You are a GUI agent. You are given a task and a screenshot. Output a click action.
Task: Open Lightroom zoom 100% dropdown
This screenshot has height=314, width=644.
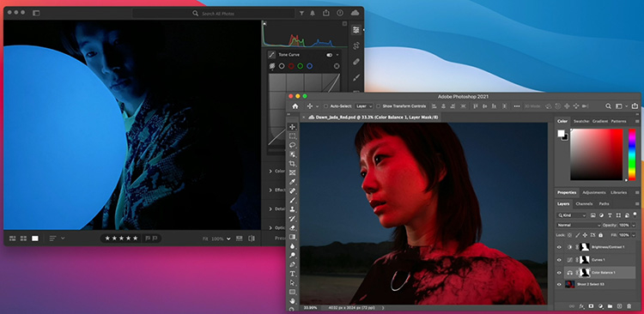228,239
